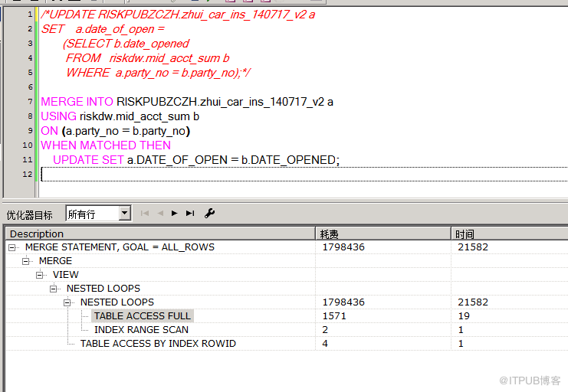Select INDEX RANGE SCAN row

click(141, 330)
